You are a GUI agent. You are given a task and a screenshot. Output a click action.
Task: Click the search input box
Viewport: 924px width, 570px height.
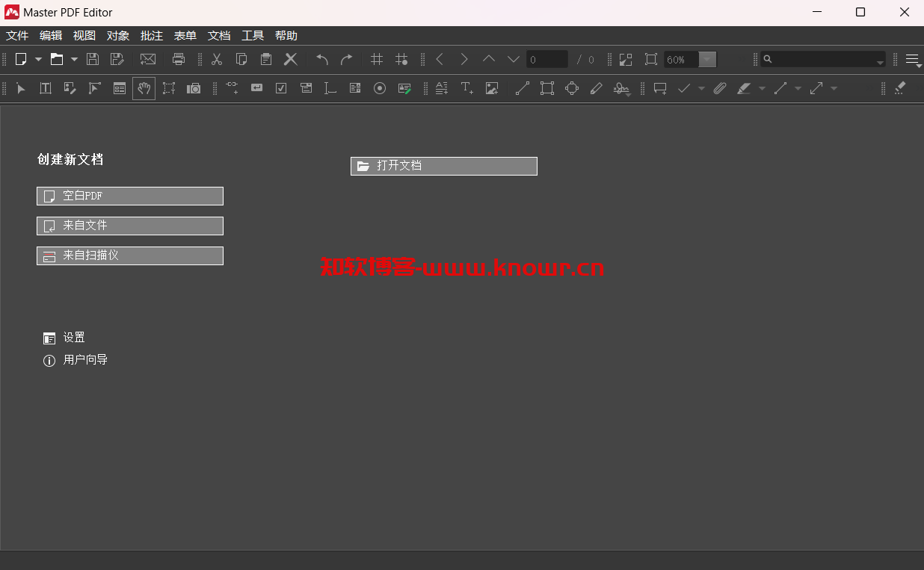click(823, 59)
